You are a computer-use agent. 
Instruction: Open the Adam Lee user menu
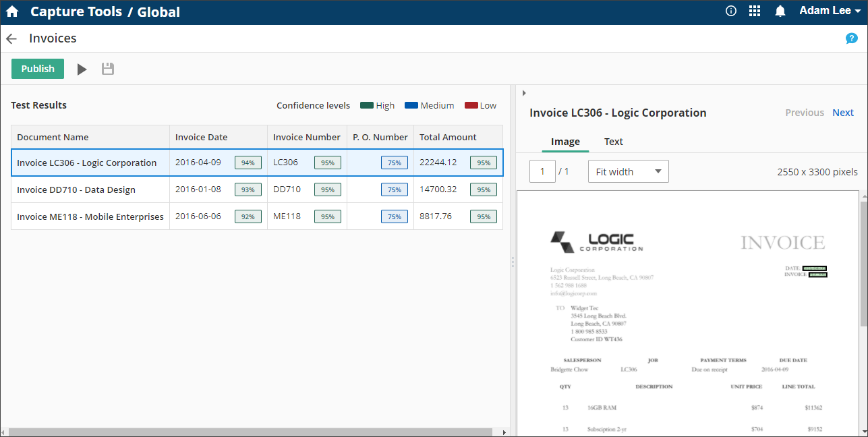pos(828,11)
